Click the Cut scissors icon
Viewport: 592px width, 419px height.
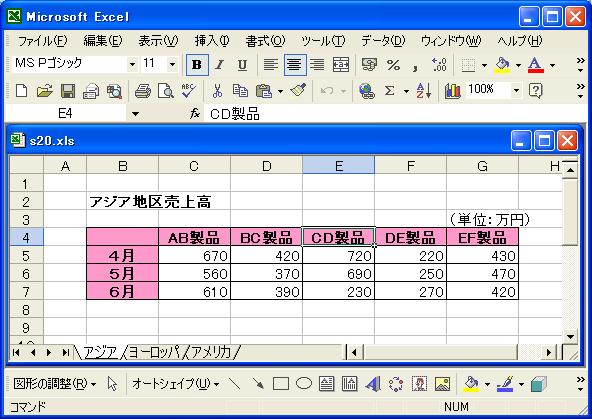coord(217,91)
